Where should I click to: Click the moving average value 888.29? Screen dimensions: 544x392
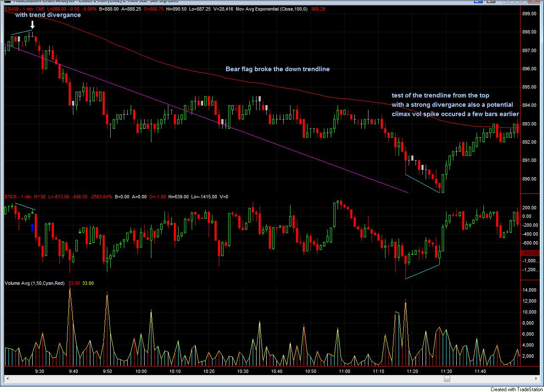click(318, 8)
